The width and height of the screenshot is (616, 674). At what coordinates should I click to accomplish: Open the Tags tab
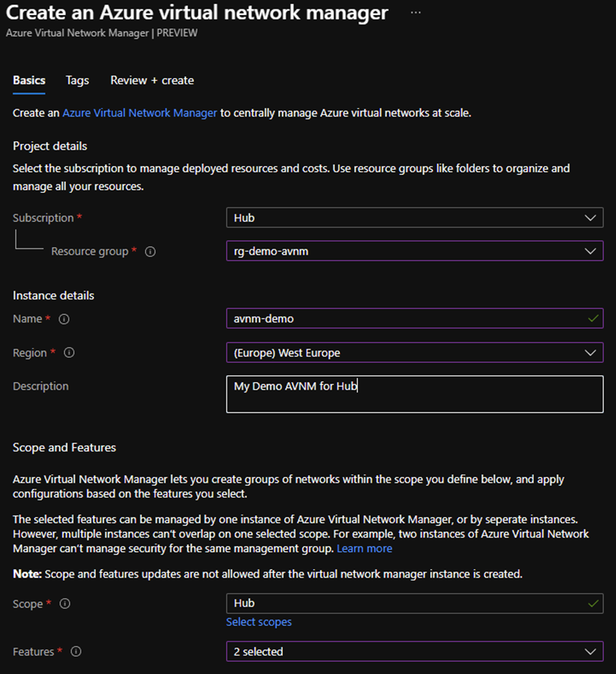pos(77,80)
